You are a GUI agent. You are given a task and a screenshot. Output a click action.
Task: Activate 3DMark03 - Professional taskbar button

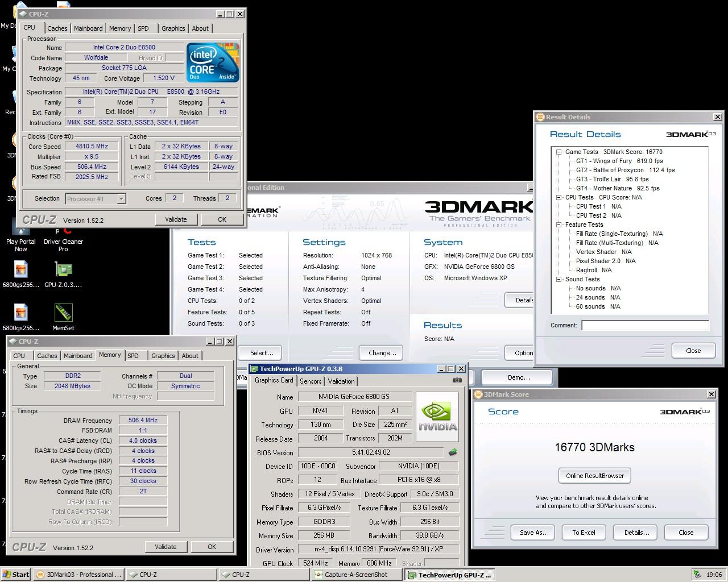79,575
